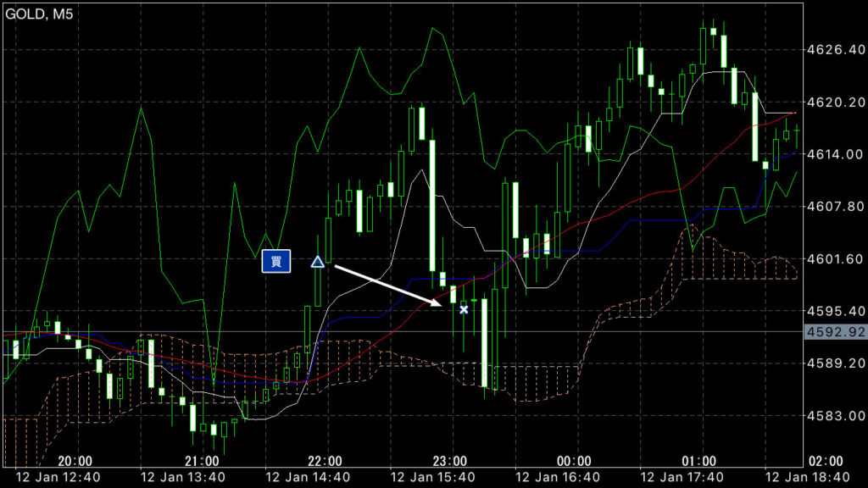Click the 4614.00 price level label
Screen dimensions: 868x488
point(836,154)
